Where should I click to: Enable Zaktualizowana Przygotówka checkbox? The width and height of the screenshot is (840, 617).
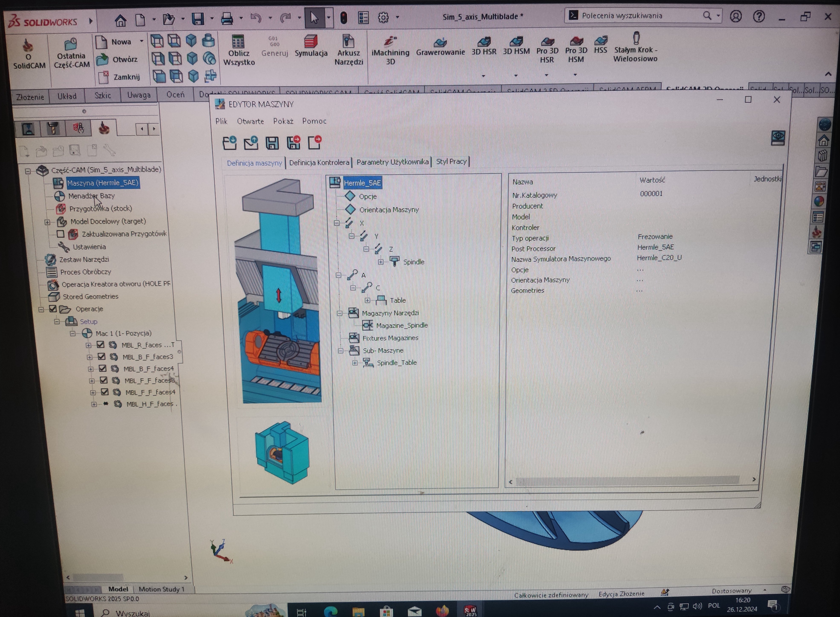61,234
